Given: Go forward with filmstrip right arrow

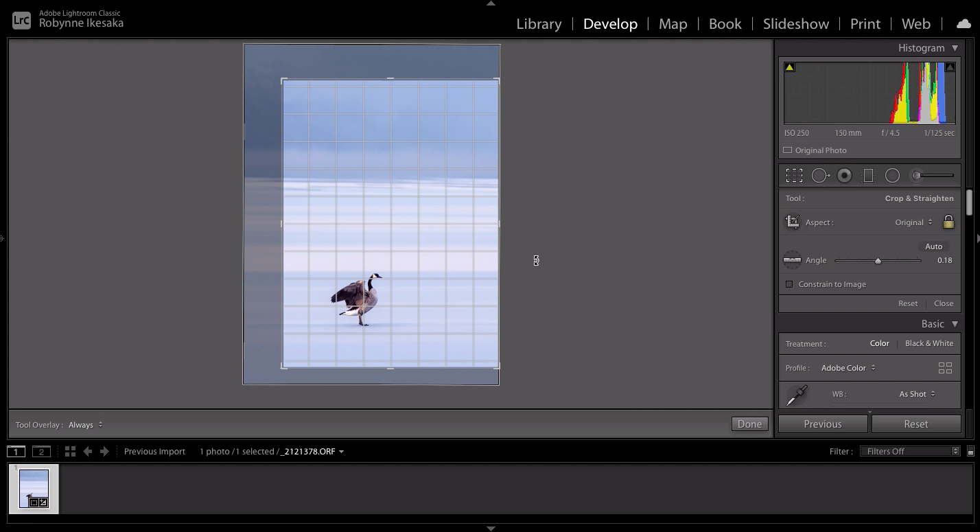Looking at the screenshot, I should (104, 451).
